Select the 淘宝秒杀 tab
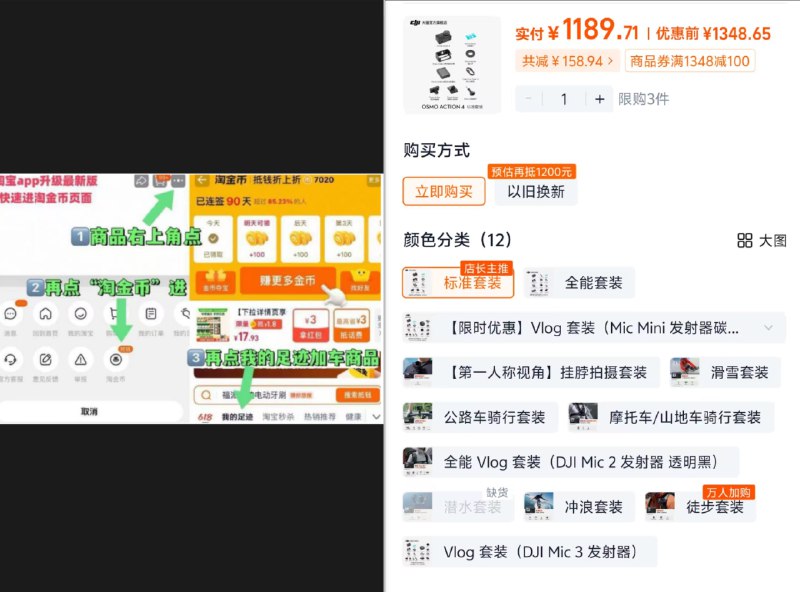 (x=278, y=417)
